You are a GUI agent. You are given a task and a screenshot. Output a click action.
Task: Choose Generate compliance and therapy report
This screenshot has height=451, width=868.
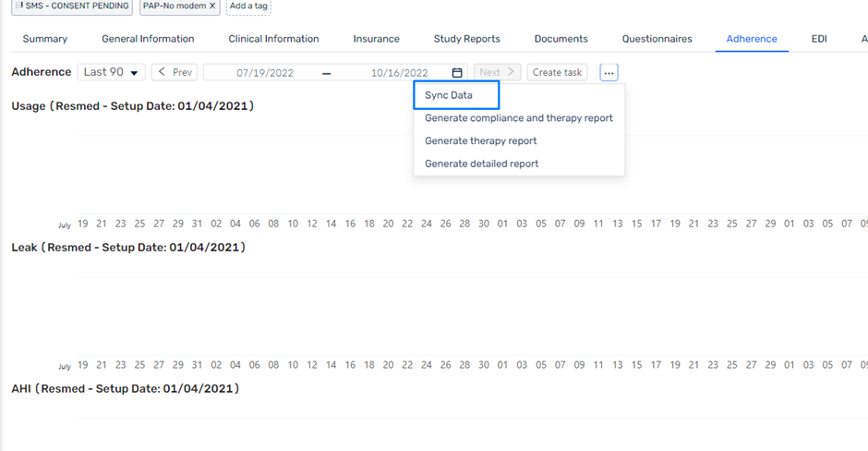tap(518, 118)
